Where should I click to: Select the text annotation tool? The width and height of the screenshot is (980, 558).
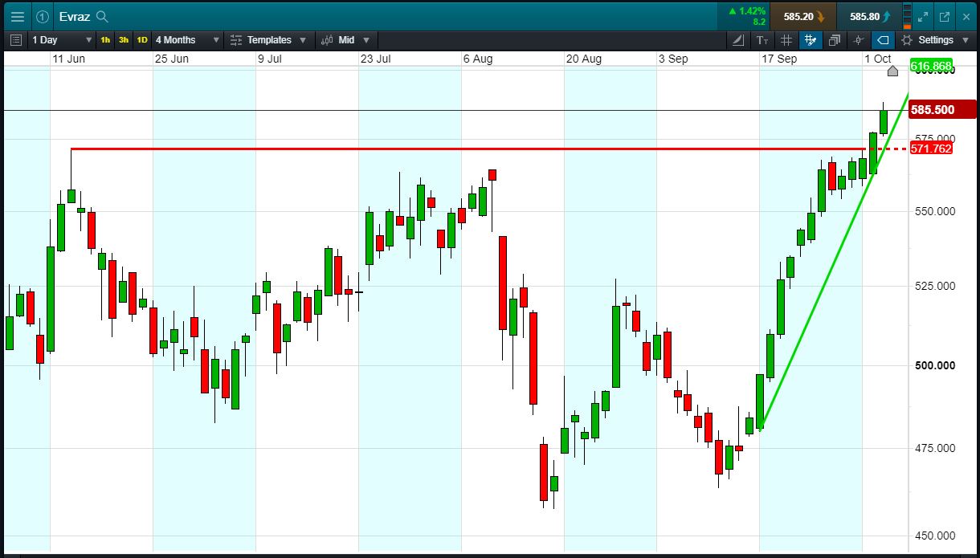tap(762, 39)
